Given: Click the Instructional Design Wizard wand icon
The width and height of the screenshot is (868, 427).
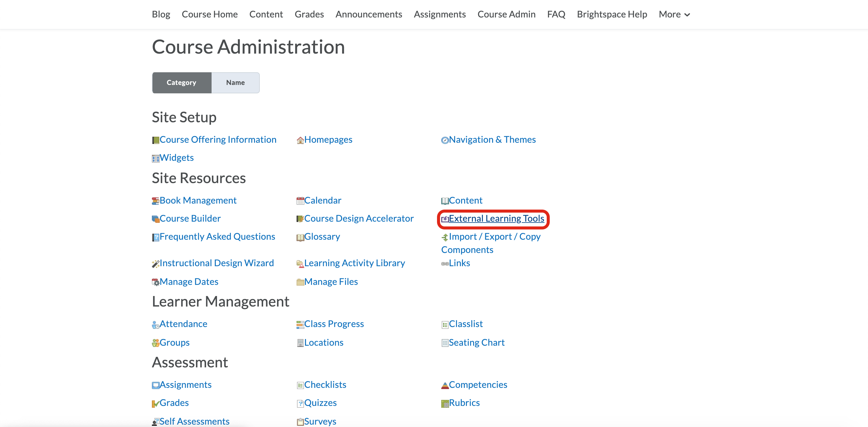Looking at the screenshot, I should coord(156,263).
